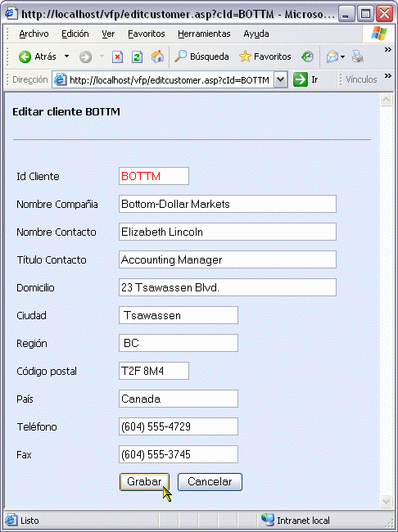
Task: Expand the Mail icon dropdown arrow
Action: [x=342, y=56]
